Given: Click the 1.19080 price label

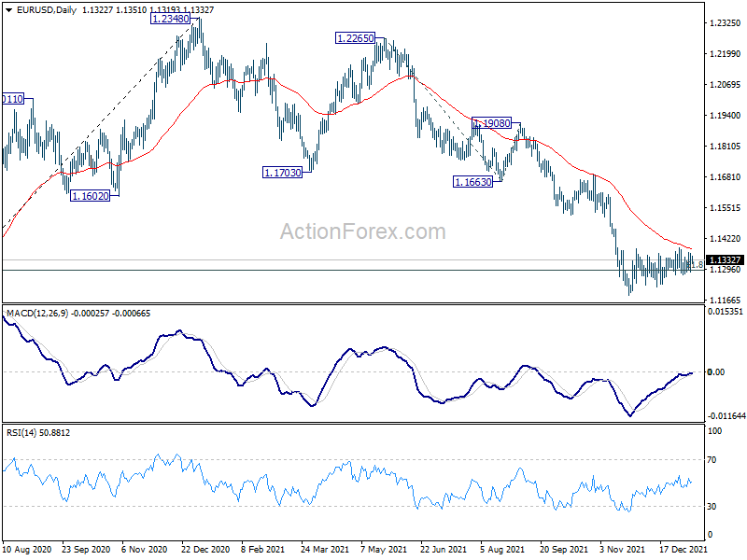Looking at the screenshot, I should pos(492,123).
